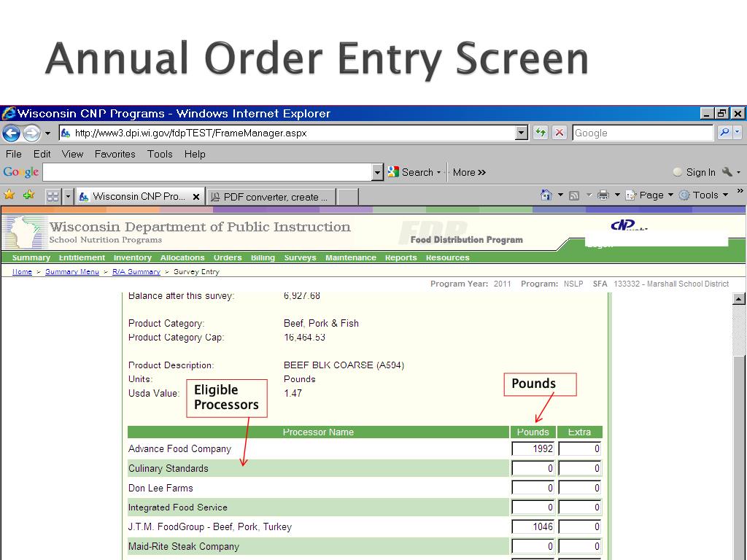
Task: Open search provider options dropdown
Action: [x=738, y=133]
